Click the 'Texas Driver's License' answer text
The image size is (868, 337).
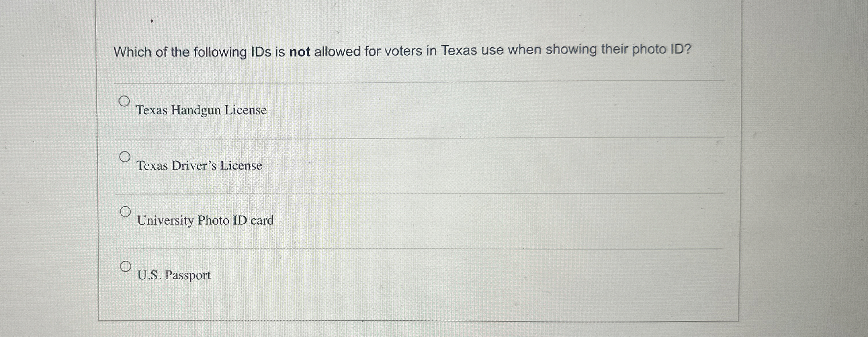point(199,165)
